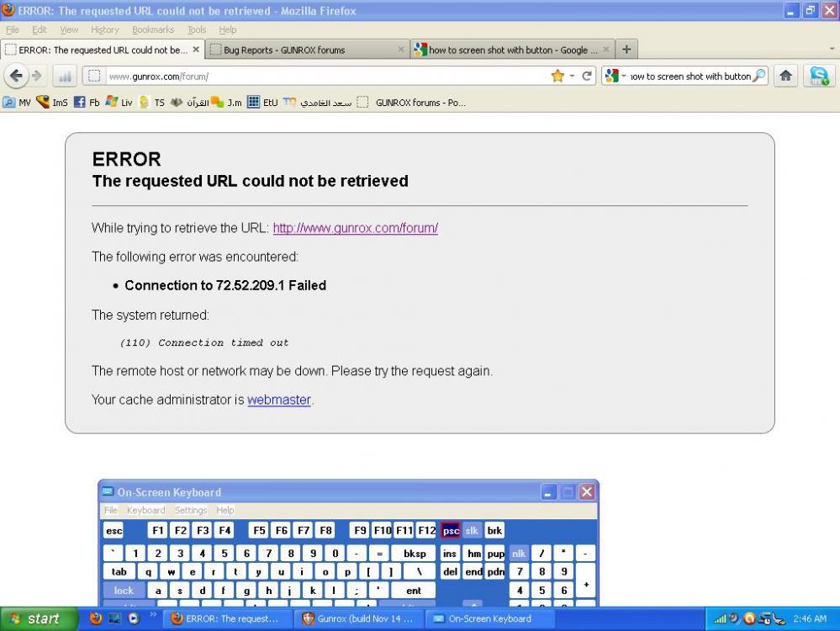Bookmark this page with the star icon
Image resolution: width=840 pixels, height=631 pixels.
point(557,76)
